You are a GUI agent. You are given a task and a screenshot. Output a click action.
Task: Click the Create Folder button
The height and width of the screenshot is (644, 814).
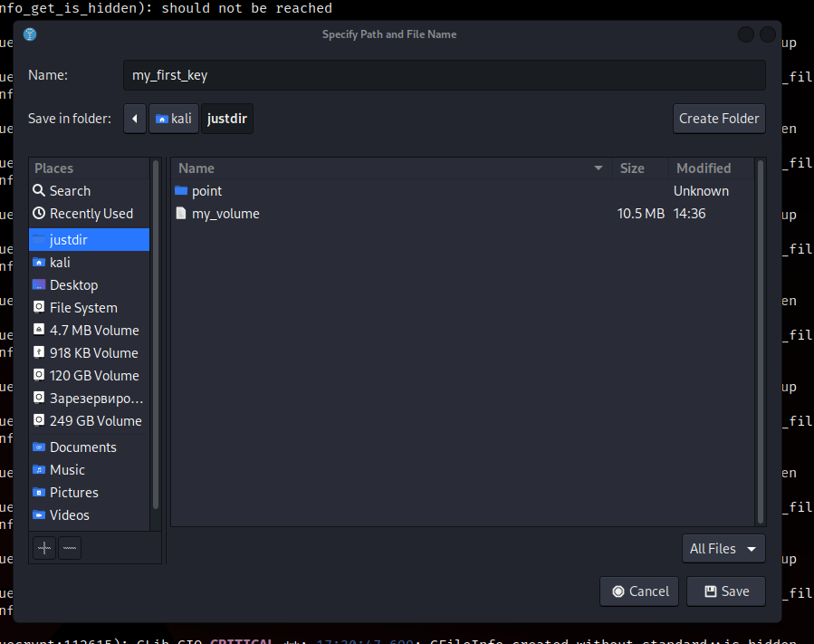(x=719, y=119)
